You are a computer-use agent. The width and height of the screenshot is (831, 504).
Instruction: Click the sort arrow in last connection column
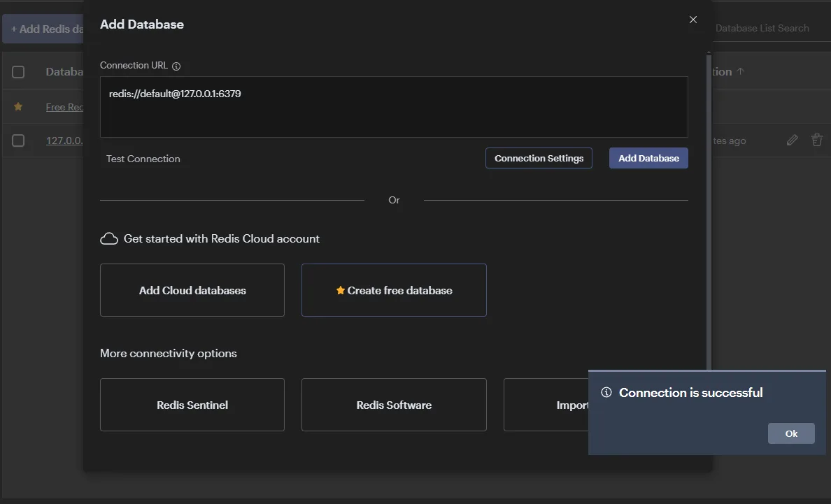(740, 71)
